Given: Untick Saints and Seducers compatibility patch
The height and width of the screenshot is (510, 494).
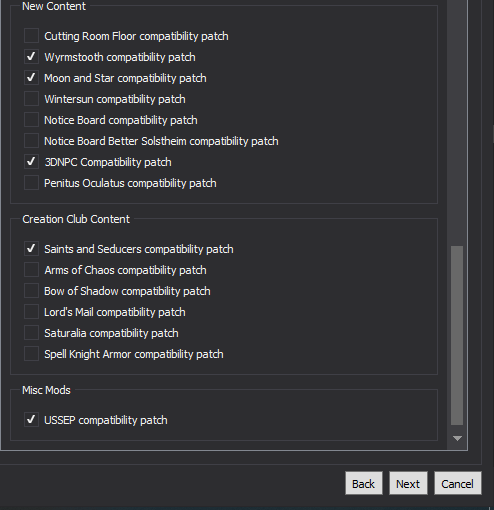Looking at the screenshot, I should [x=31, y=249].
